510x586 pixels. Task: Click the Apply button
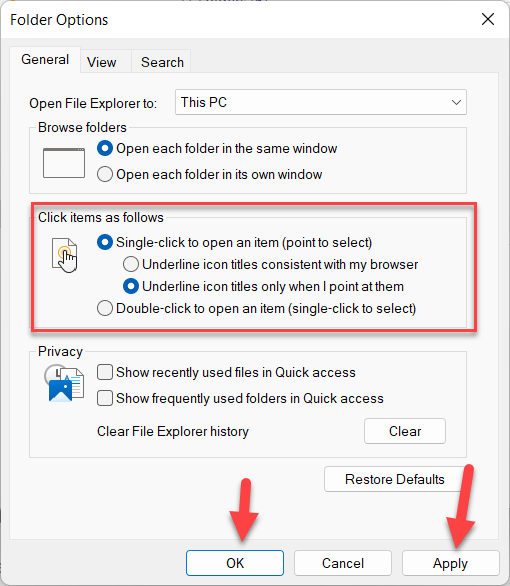[x=451, y=563]
